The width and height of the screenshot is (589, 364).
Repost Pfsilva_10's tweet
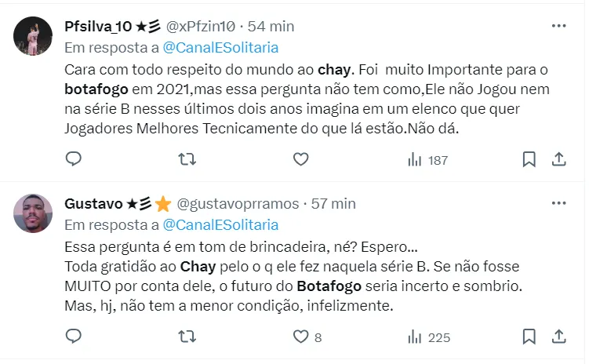187,159
